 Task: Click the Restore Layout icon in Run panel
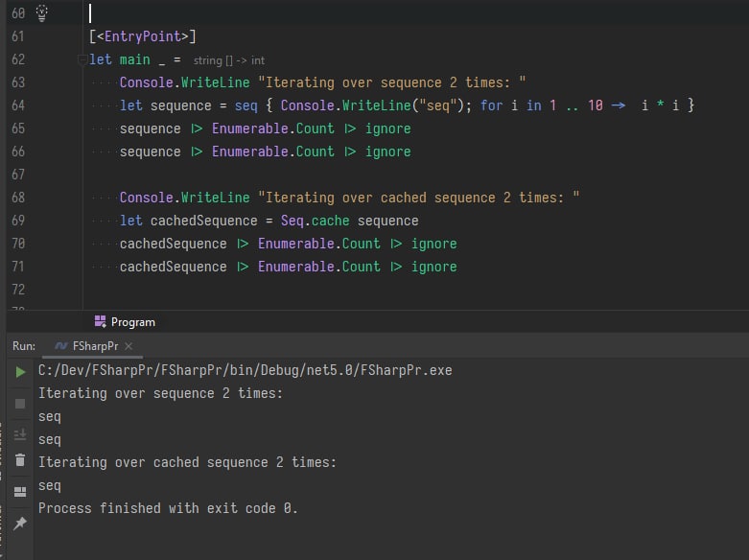point(20,492)
